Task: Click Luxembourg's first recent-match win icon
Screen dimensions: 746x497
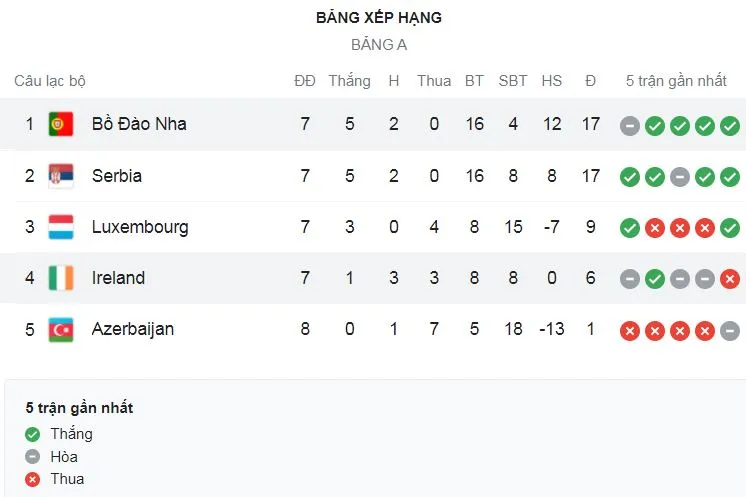Action: pyautogui.click(x=629, y=228)
